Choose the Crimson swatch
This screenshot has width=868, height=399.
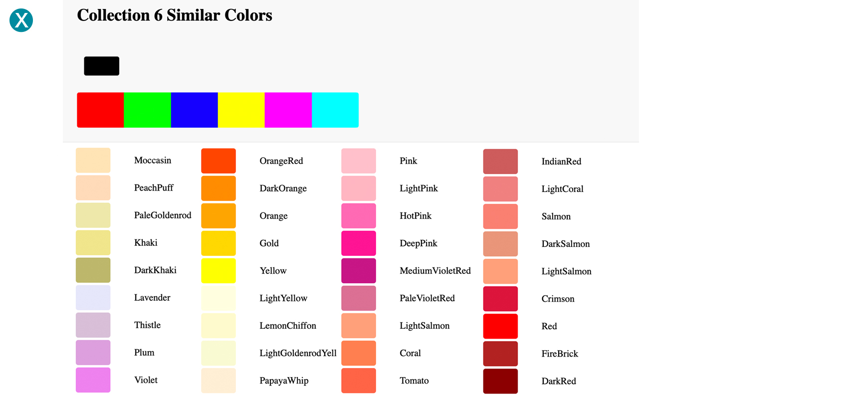pos(500,298)
